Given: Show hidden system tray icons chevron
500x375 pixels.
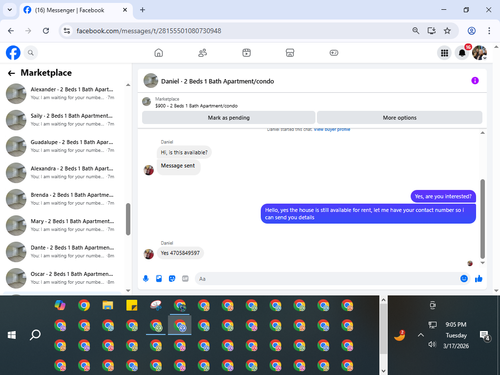Looking at the screenshot, I should point(421,335).
